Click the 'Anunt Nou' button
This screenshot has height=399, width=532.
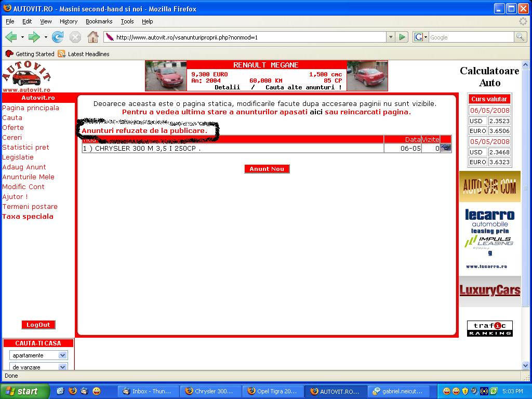[267, 169]
